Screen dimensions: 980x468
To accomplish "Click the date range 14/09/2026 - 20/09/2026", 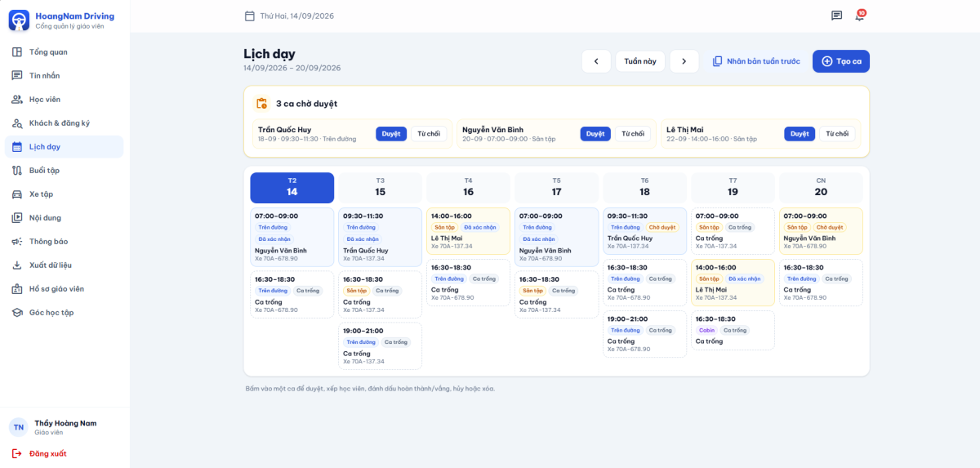I will click(292, 68).
